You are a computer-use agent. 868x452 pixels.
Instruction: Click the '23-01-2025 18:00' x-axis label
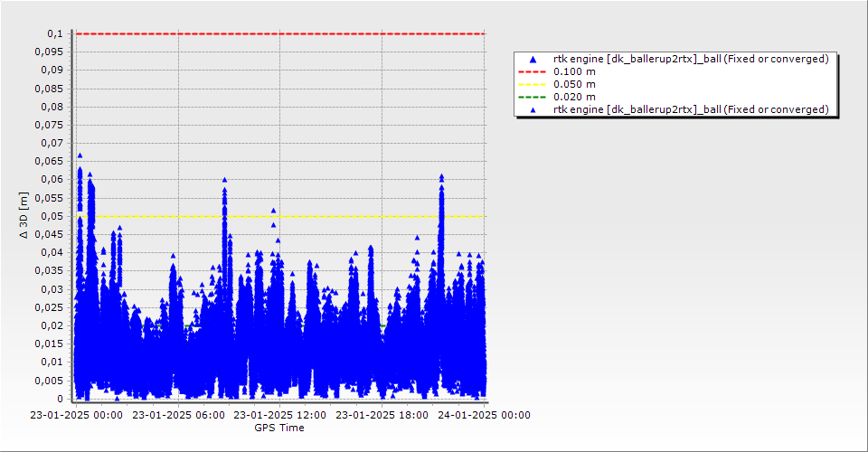click(382, 415)
